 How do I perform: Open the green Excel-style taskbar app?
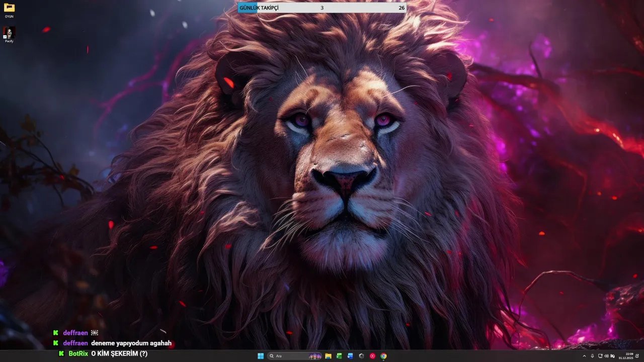pyautogui.click(x=339, y=356)
